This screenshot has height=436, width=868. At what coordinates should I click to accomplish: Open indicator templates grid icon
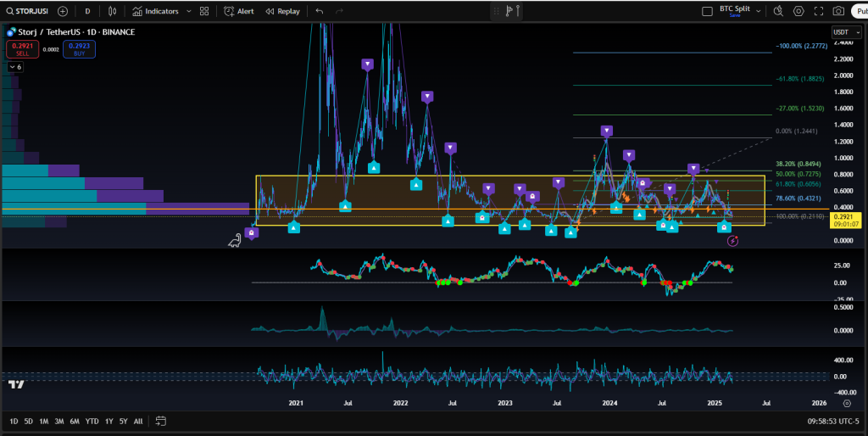coord(204,11)
